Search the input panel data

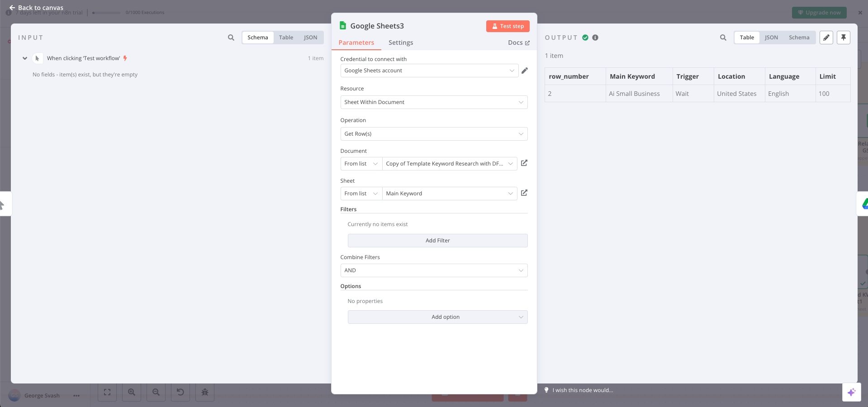click(x=231, y=38)
